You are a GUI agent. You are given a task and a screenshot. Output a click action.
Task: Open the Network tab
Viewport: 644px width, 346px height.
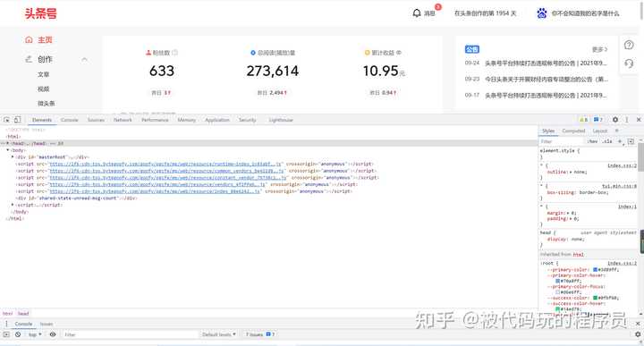[x=123, y=120]
